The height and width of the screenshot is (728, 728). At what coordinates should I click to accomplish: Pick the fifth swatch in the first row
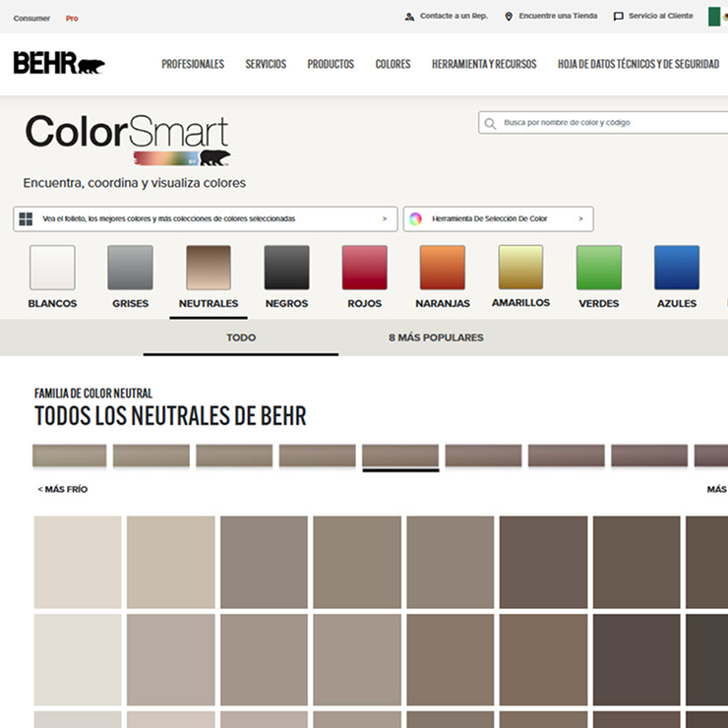[x=451, y=563]
